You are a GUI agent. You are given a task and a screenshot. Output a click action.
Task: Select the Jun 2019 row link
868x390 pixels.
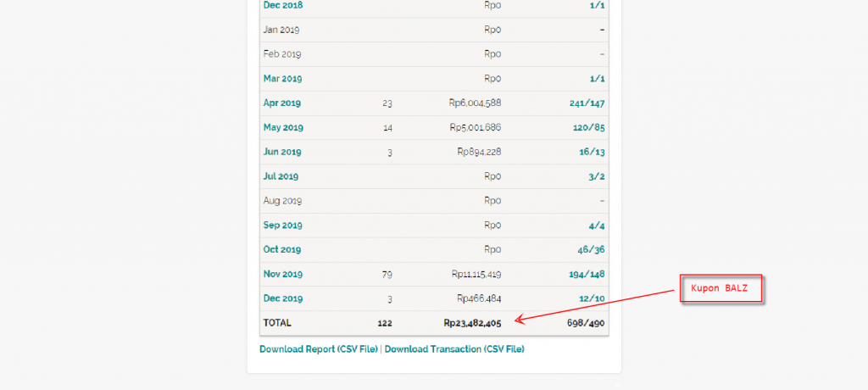click(x=282, y=152)
